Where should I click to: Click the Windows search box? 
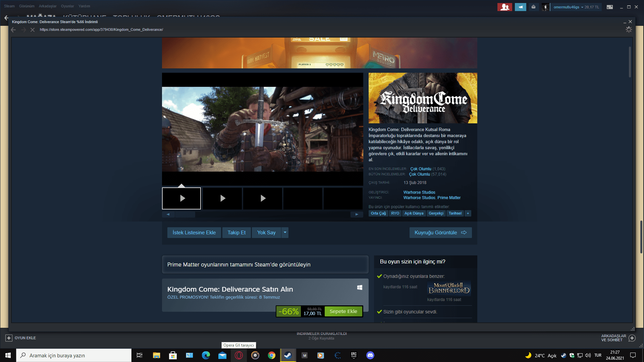point(74,355)
